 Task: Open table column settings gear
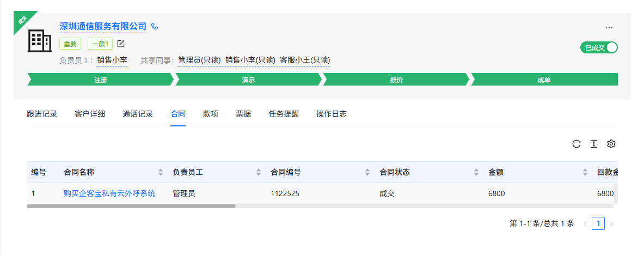pyautogui.click(x=611, y=144)
